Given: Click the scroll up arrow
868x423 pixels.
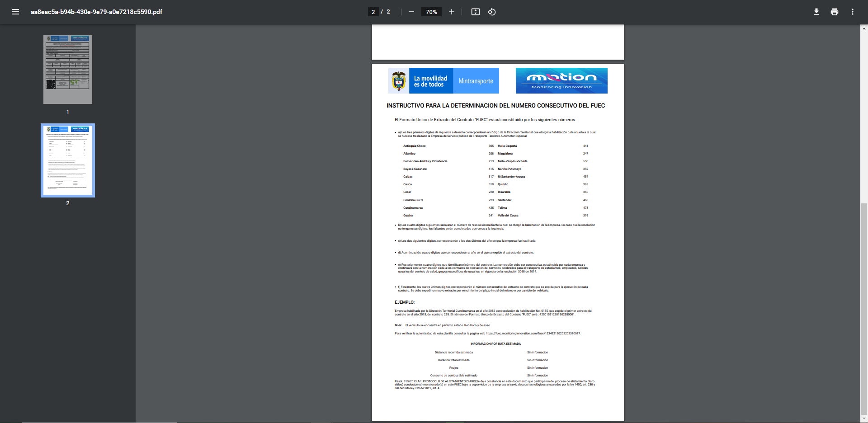Looking at the screenshot, I should pos(864,28).
